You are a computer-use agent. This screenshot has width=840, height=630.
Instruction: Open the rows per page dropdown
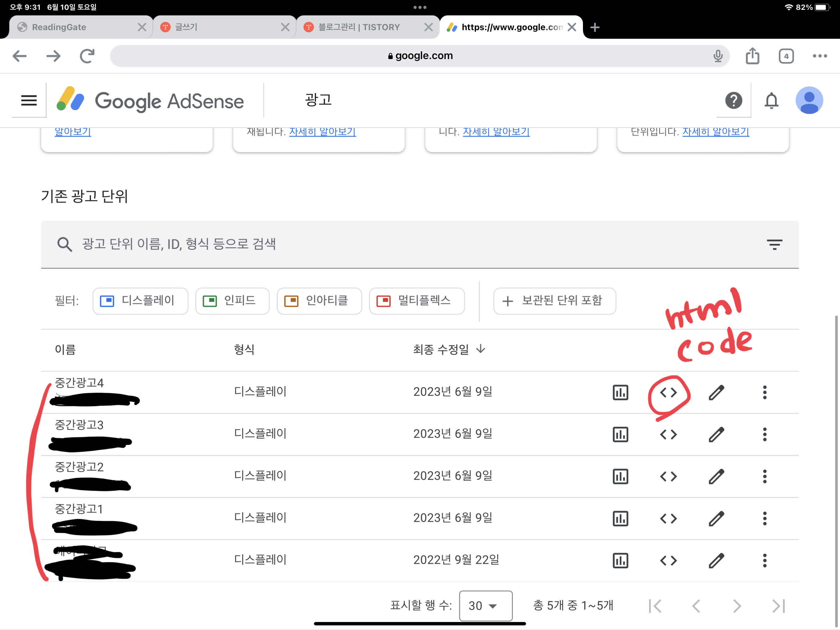(485, 605)
